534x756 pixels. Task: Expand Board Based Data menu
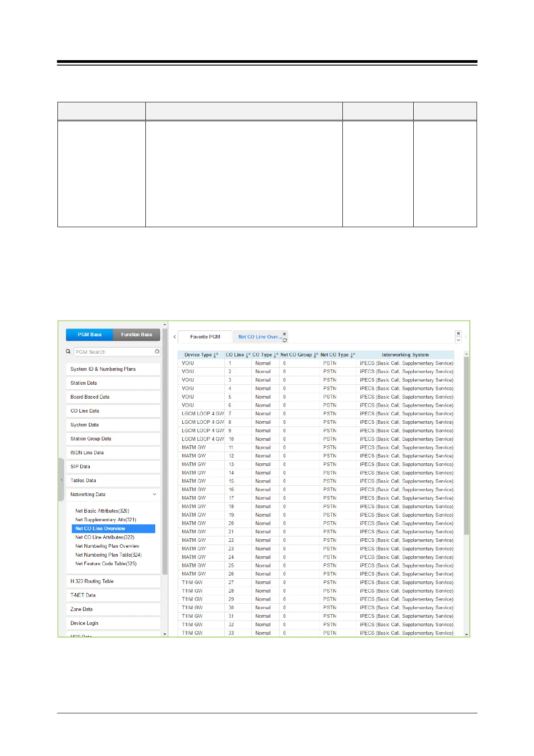tap(113, 397)
